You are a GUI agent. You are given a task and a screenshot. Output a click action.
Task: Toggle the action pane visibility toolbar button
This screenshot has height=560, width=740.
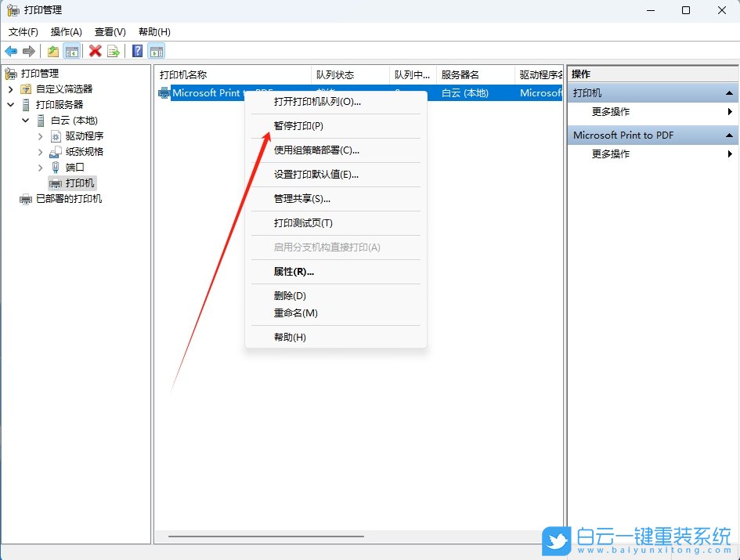157,51
